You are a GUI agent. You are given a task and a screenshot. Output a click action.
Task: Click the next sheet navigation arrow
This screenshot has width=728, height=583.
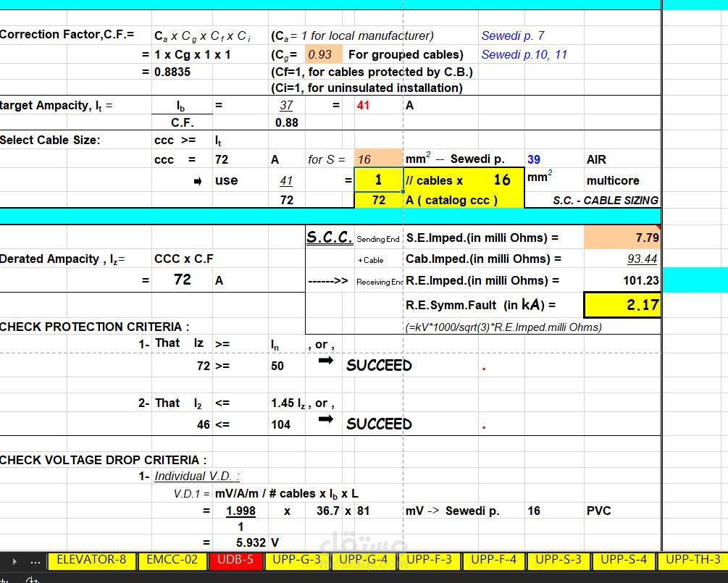click(14, 561)
